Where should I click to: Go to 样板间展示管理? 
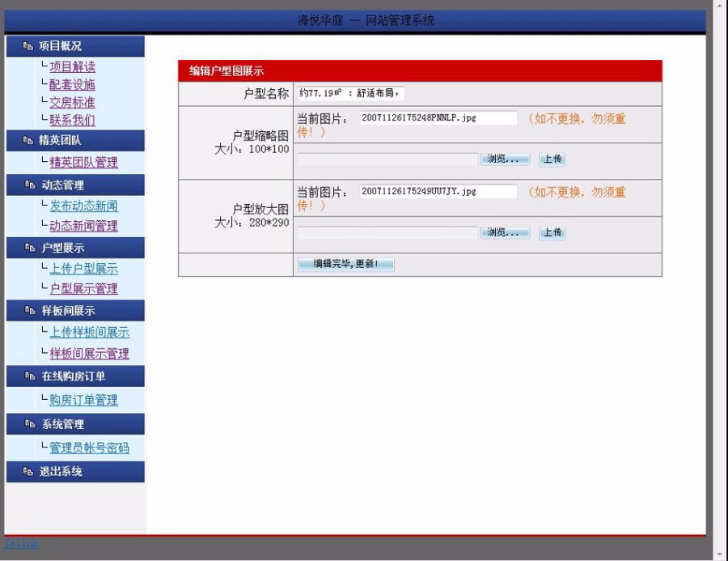pyautogui.click(x=89, y=354)
